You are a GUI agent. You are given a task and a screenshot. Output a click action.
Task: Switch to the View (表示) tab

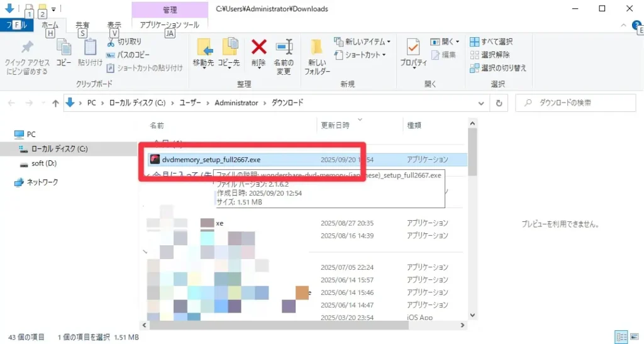tap(114, 25)
